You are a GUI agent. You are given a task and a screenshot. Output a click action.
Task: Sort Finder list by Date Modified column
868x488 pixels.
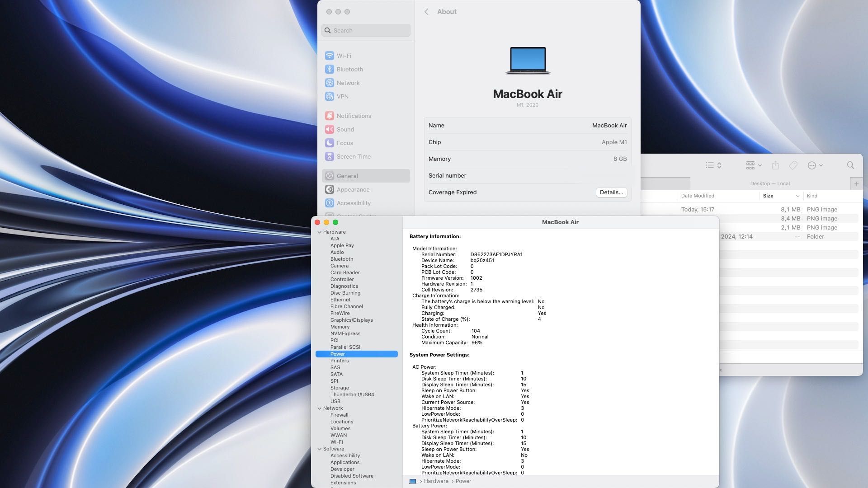[x=718, y=196]
